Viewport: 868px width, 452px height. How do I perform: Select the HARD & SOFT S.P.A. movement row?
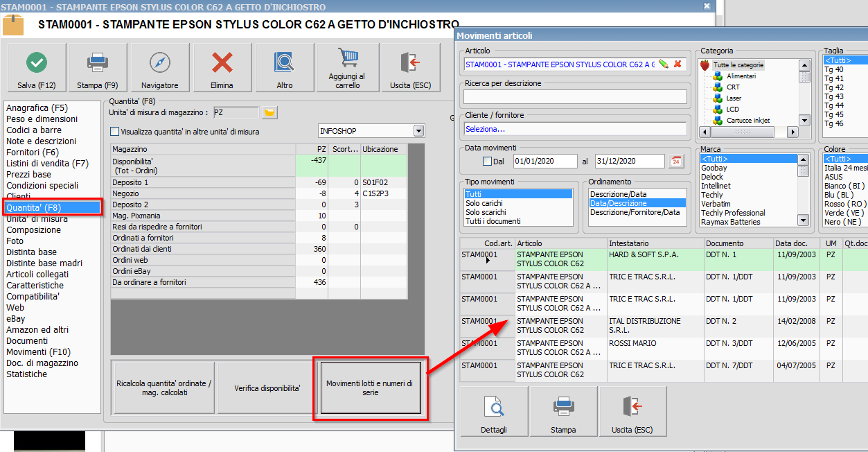click(x=664, y=259)
